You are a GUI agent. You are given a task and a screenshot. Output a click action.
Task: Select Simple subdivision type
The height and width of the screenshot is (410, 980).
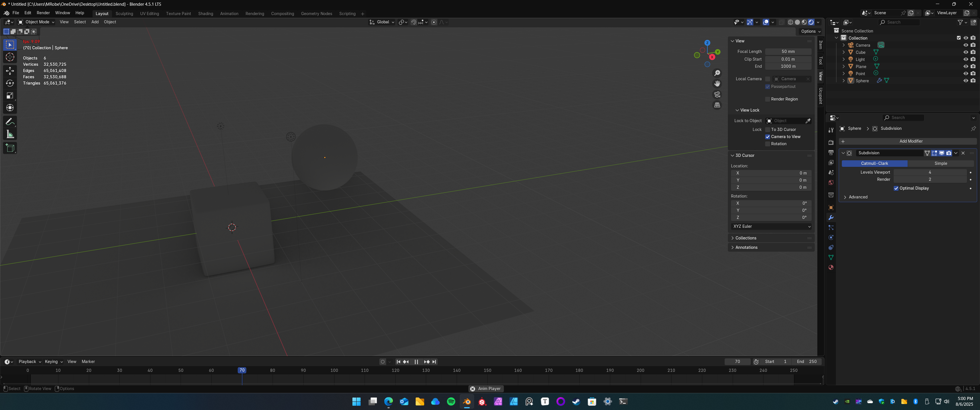[941, 163]
